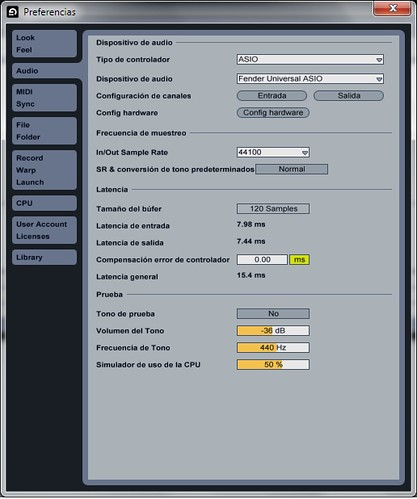Image resolution: width=417 pixels, height=499 pixels.
Task: Click the Ableton logo icon in title bar
Action: tap(13, 12)
